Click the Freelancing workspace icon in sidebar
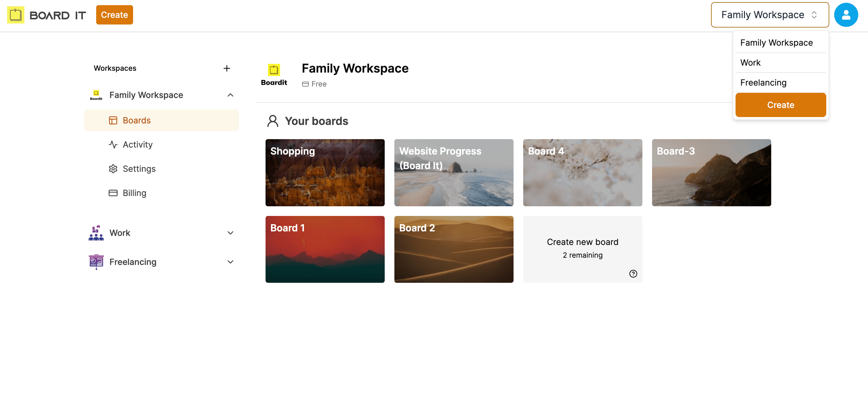 click(96, 262)
